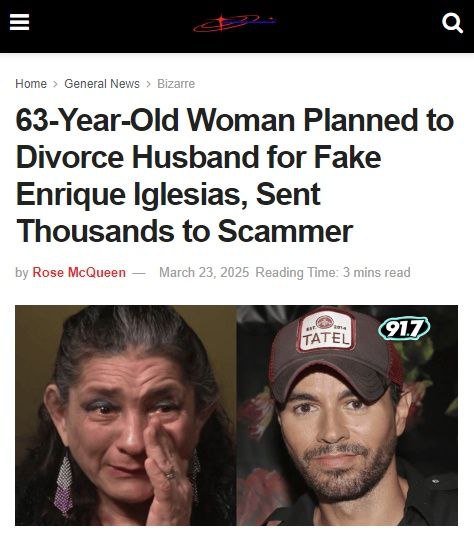Open the Bizarre breadcrumb category
474x537 pixels.
point(176,84)
